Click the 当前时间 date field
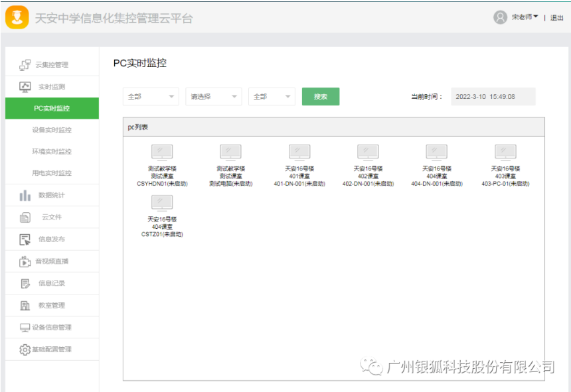 point(493,97)
